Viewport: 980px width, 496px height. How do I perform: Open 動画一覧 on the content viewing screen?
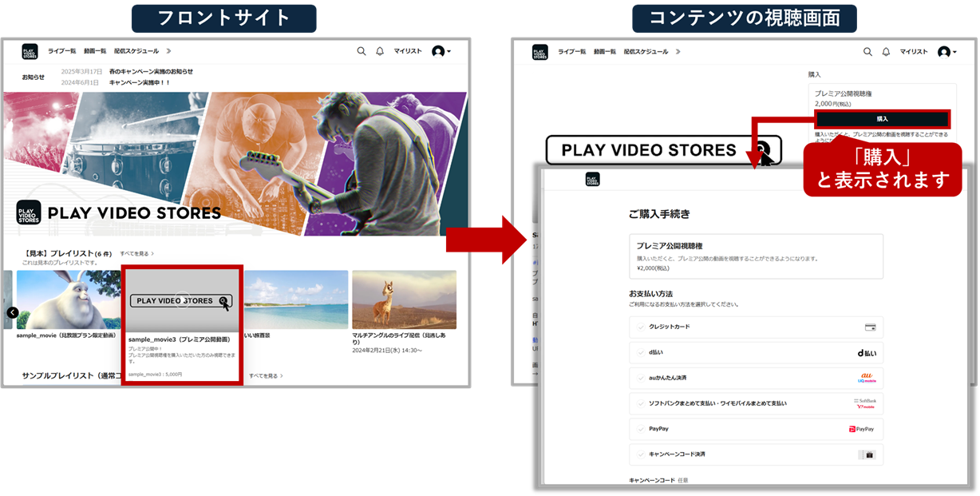click(606, 52)
